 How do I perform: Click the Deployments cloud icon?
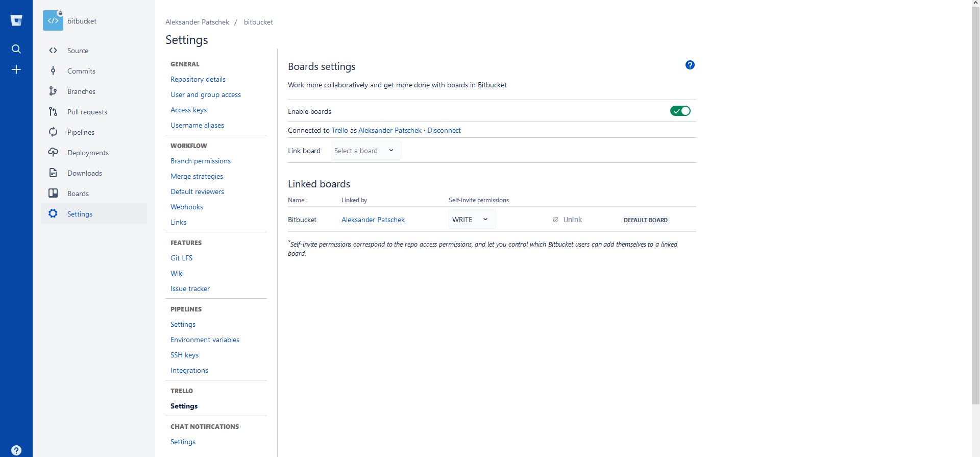tap(53, 152)
